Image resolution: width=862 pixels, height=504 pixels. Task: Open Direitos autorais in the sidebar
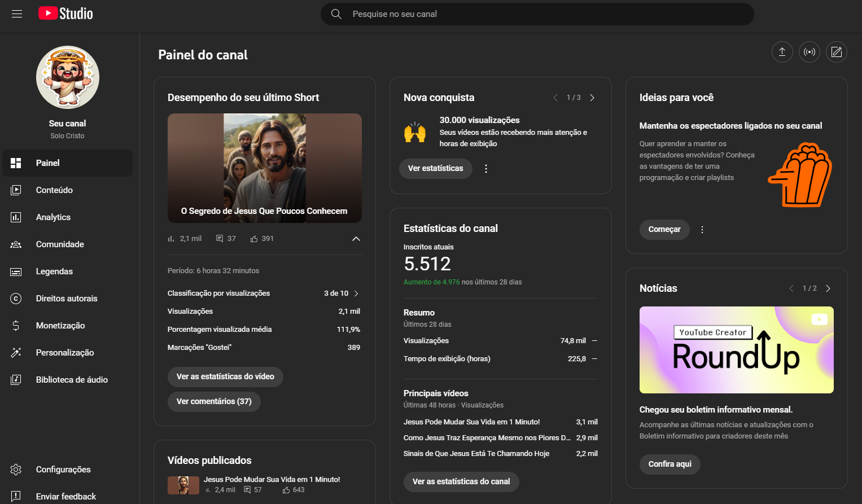pos(68,299)
